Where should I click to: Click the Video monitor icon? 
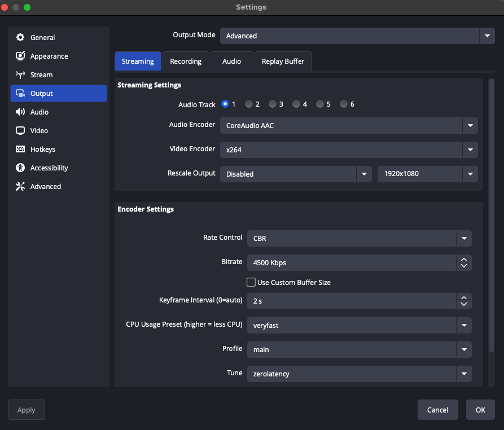(20, 130)
